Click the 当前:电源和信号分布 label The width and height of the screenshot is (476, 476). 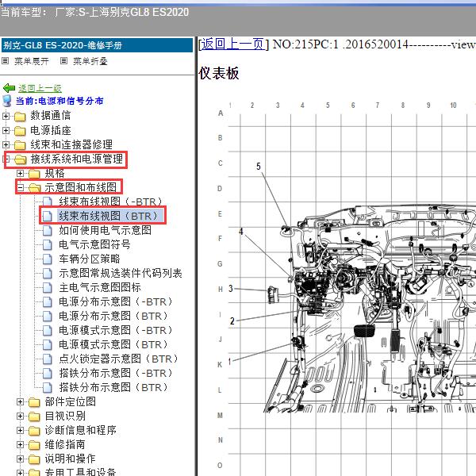[x=59, y=101]
